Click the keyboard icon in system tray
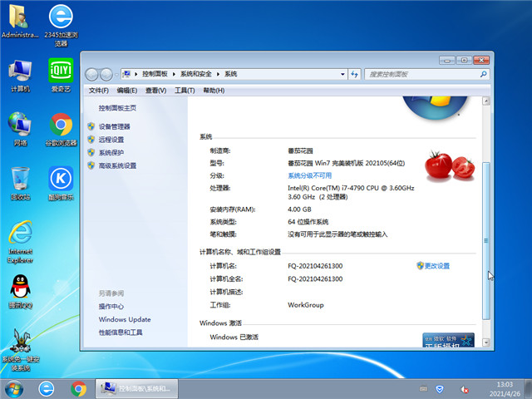 click(x=423, y=388)
